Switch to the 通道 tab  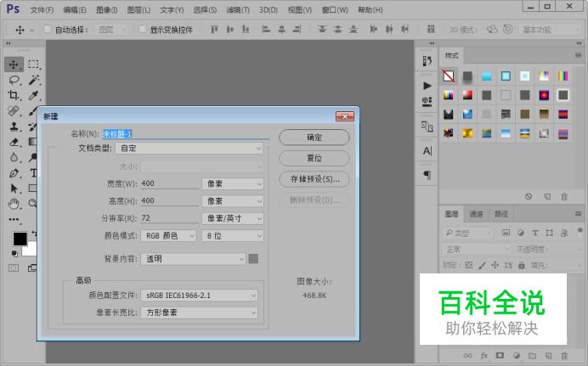477,214
